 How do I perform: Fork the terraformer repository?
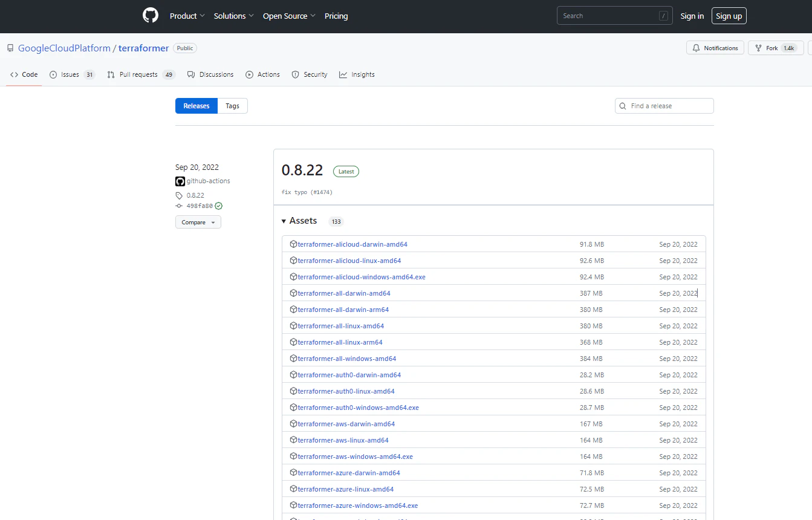click(776, 48)
